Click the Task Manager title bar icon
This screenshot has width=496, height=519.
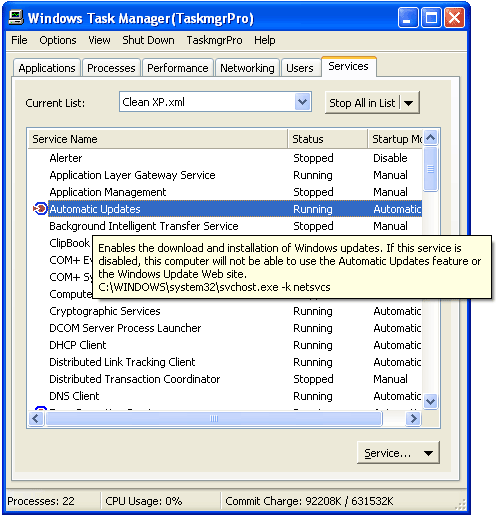(15, 18)
